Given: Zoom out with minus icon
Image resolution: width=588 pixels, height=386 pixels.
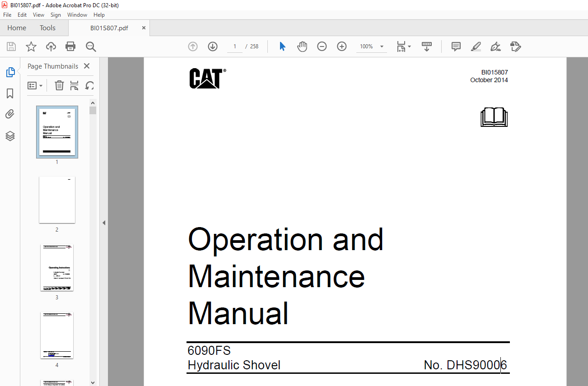Looking at the screenshot, I should tap(322, 47).
